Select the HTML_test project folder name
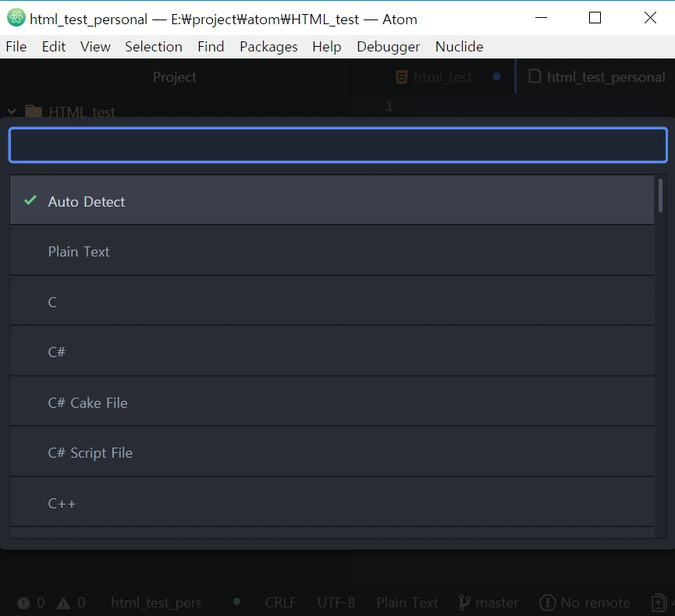The width and height of the screenshot is (675, 616). pyautogui.click(x=82, y=112)
